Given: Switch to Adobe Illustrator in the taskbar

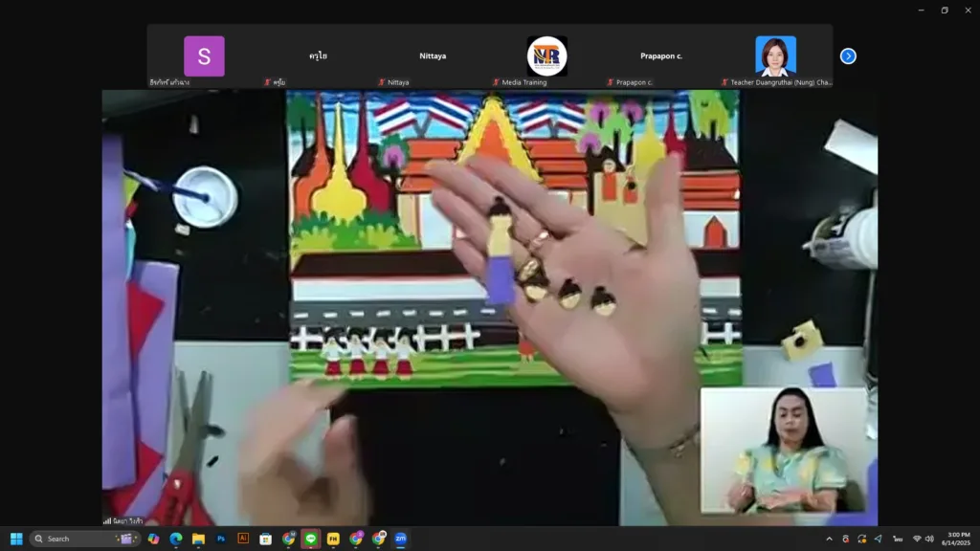Looking at the screenshot, I should [x=243, y=539].
